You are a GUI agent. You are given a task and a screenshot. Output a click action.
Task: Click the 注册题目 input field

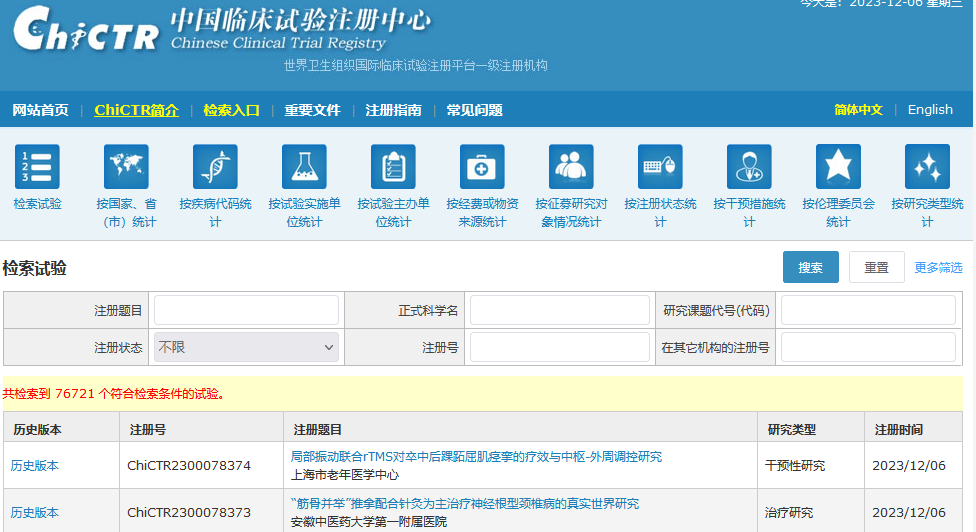pyautogui.click(x=246, y=310)
